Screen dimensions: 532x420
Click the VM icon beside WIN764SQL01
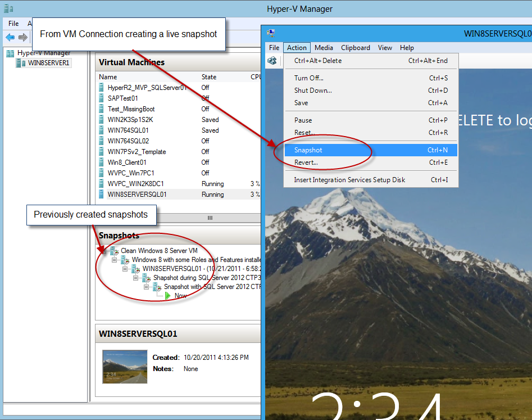coord(101,130)
